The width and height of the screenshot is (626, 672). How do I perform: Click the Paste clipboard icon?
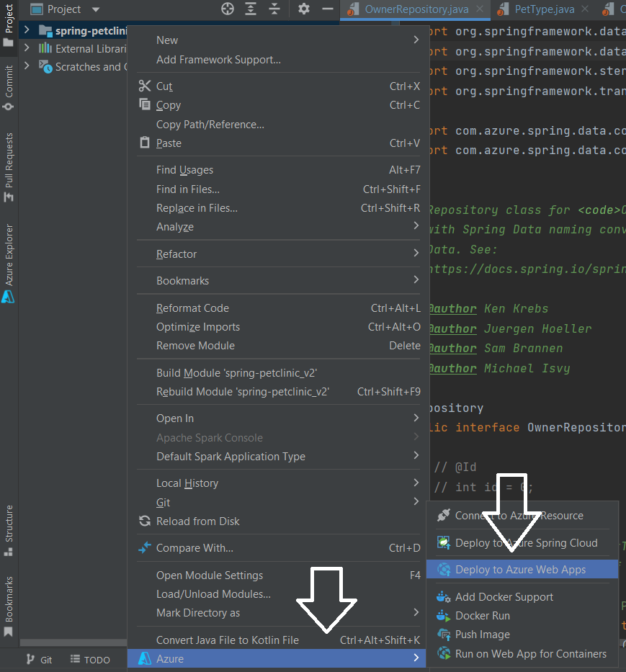pyautogui.click(x=145, y=143)
